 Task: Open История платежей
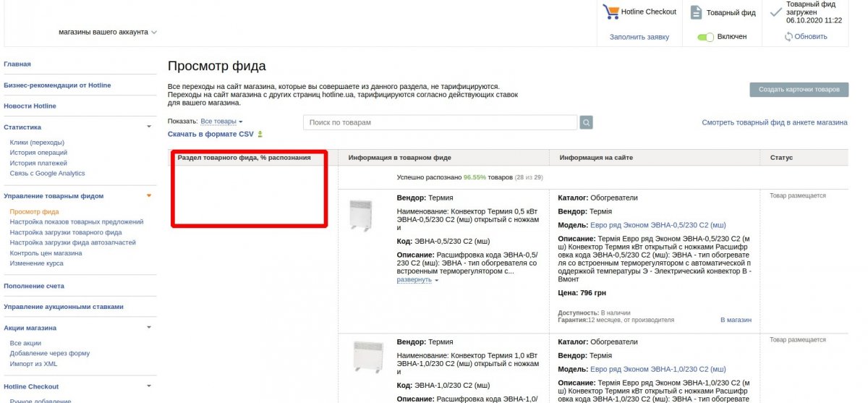(38, 163)
